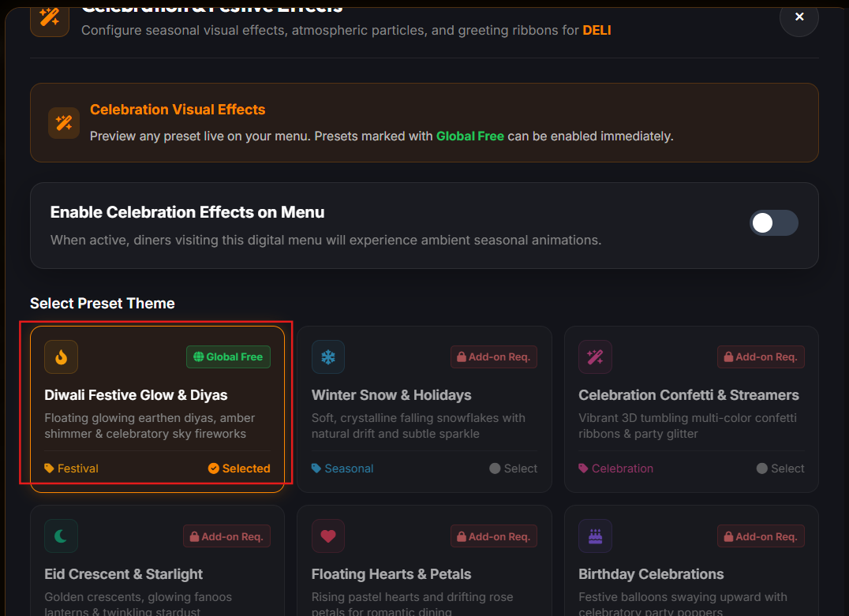Click the wand icon on Celebration Confetti card

(x=595, y=357)
